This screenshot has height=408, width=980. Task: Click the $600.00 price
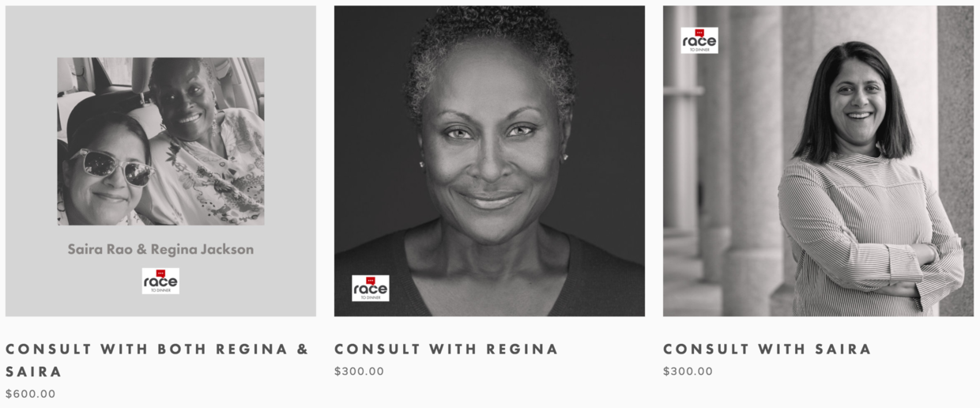(31, 394)
